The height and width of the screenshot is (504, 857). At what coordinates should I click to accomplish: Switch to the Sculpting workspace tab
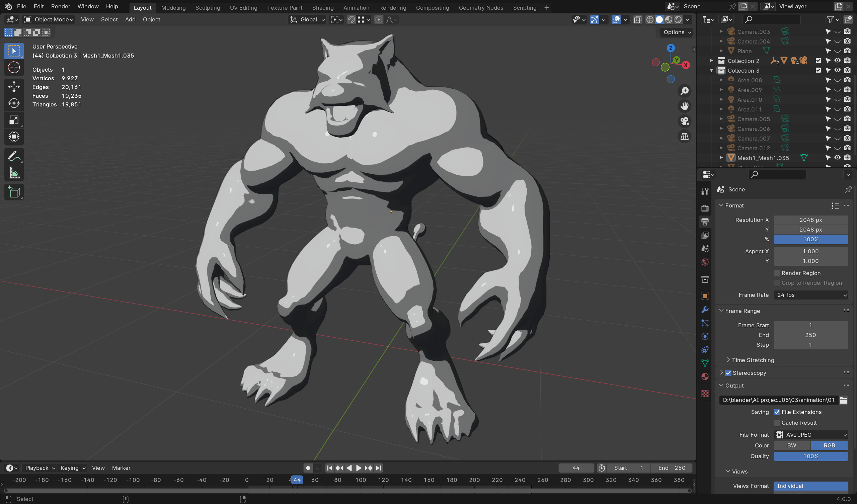click(x=208, y=7)
